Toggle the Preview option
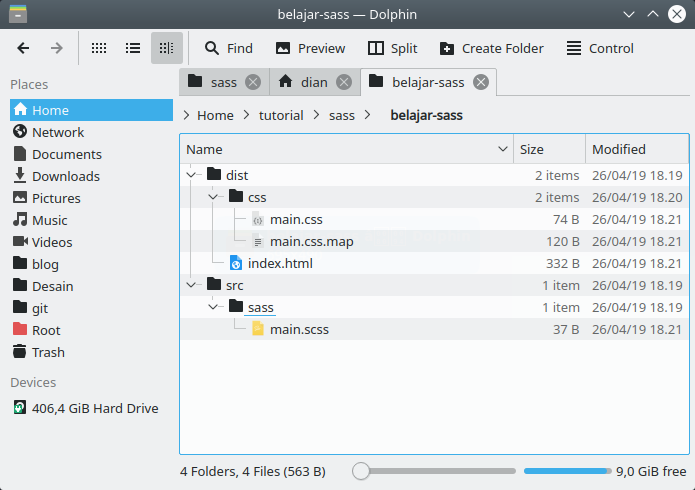695x490 pixels. [x=310, y=48]
